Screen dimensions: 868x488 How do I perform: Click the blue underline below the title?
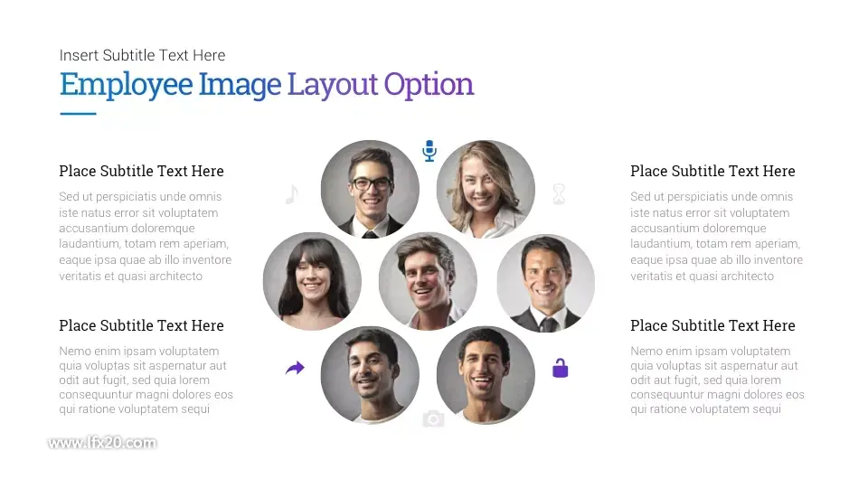point(78,114)
